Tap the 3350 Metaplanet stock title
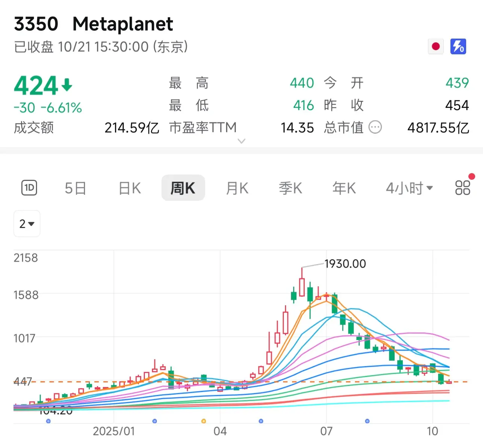This screenshot has width=483, height=448. click(x=94, y=24)
